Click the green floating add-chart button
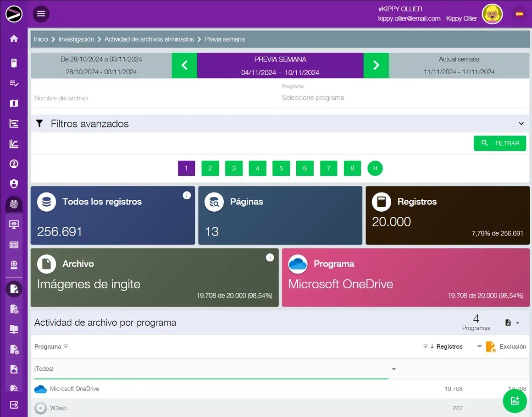Image resolution: width=532 pixels, height=417 pixels. point(515,401)
